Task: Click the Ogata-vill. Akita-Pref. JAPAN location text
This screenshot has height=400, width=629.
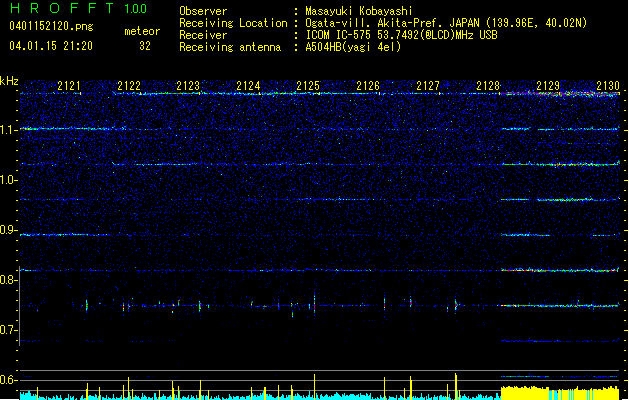Action: tap(446, 23)
